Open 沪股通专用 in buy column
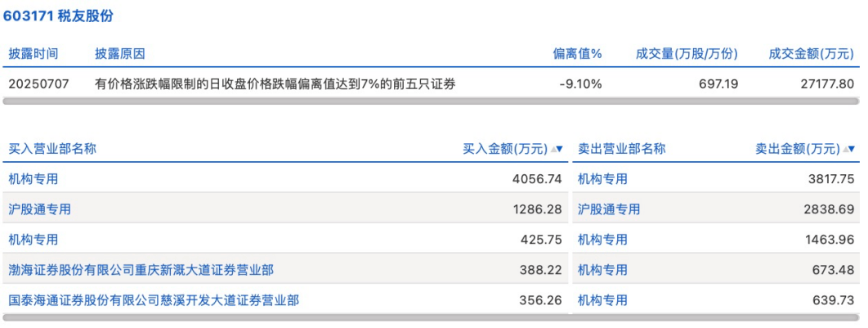This screenshot has width=868, height=328. [x=39, y=209]
